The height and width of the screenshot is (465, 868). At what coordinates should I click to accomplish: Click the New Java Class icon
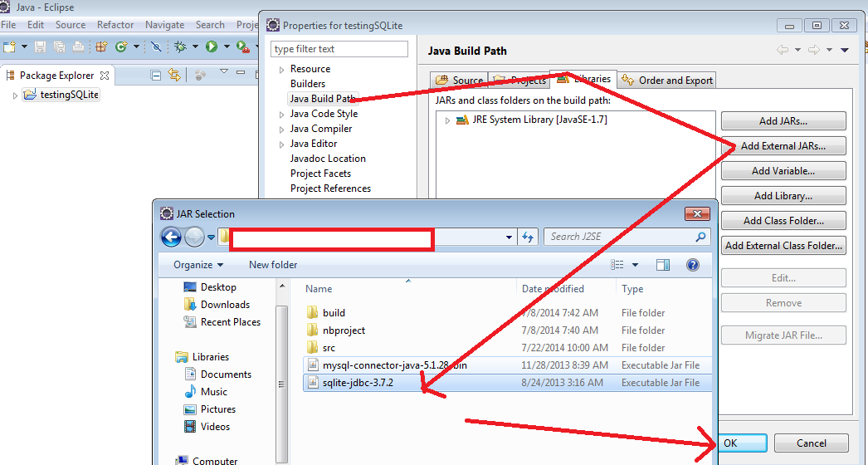click(121, 47)
